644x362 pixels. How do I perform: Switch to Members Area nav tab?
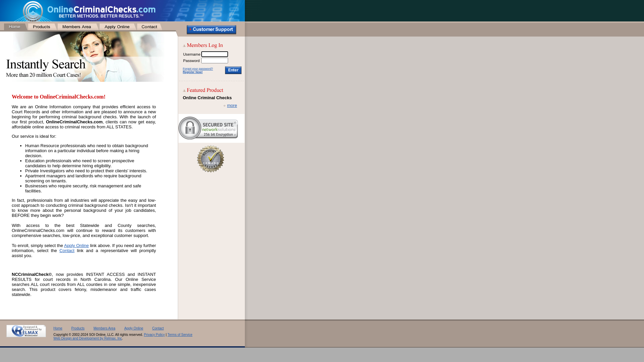pyautogui.click(x=77, y=27)
